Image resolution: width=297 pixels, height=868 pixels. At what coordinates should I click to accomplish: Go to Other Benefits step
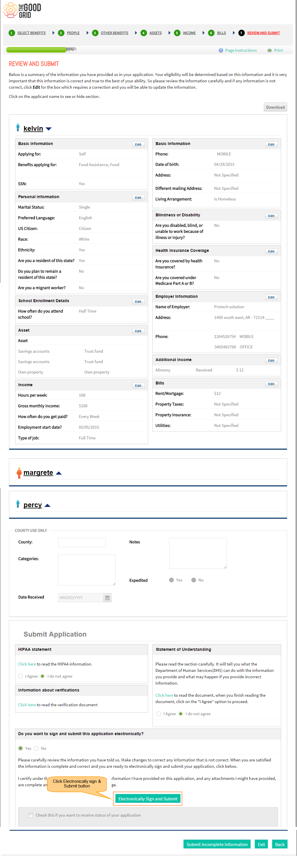point(115,33)
